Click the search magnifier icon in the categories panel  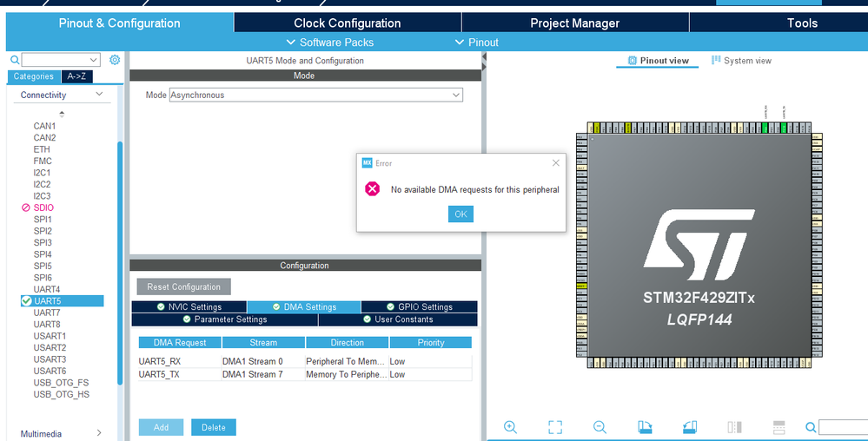click(15, 60)
